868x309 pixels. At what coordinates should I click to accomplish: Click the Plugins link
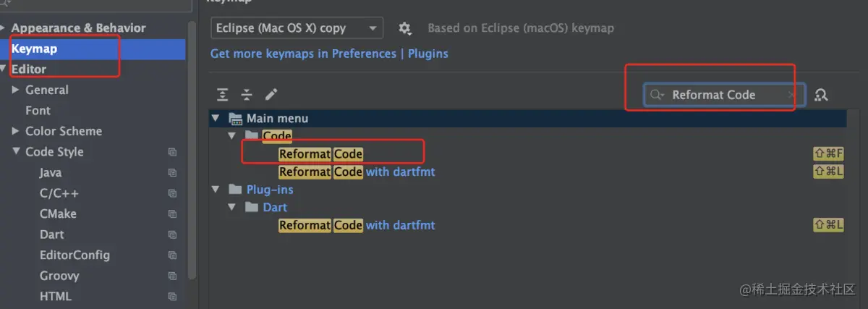(x=428, y=54)
